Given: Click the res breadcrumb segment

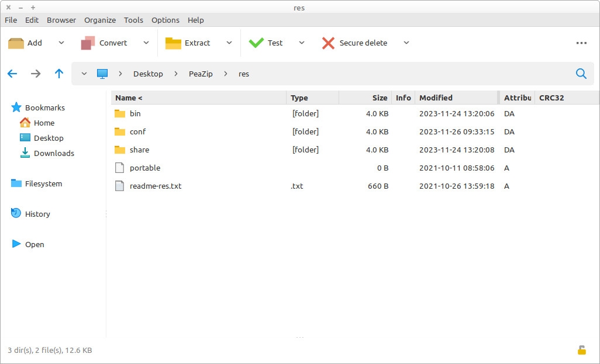Looking at the screenshot, I should click(244, 74).
